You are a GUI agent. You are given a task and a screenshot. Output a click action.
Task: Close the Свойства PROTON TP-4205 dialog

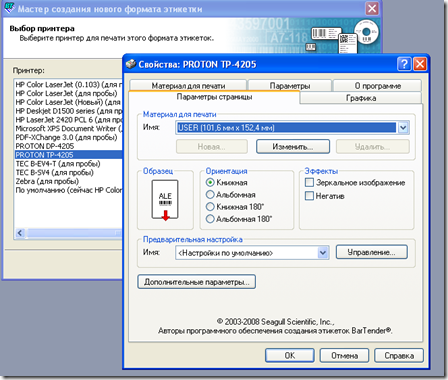coord(420,64)
